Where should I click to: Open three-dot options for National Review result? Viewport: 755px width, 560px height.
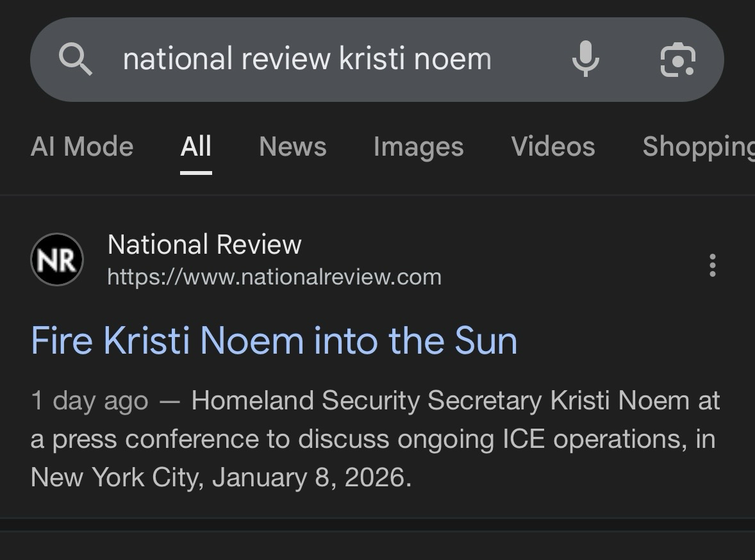[x=712, y=265]
